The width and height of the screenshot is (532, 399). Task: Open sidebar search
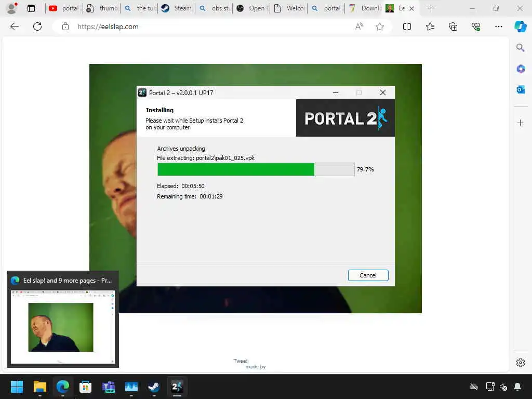(520, 48)
